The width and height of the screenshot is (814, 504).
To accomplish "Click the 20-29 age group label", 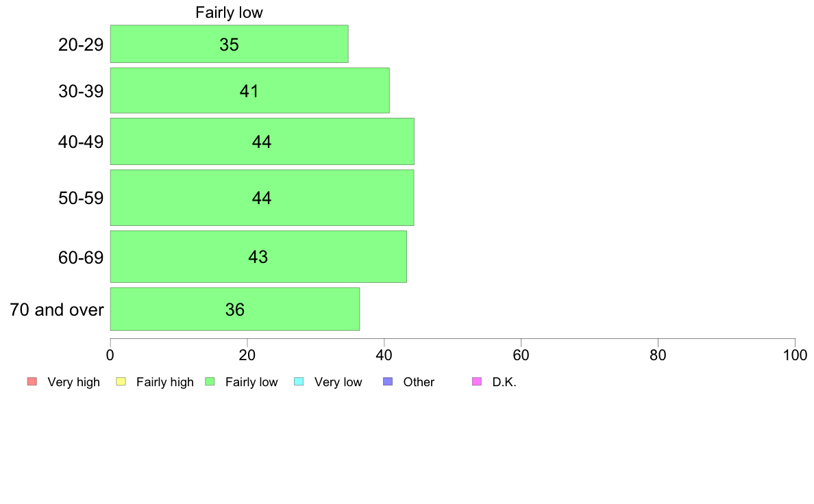I will point(81,45).
